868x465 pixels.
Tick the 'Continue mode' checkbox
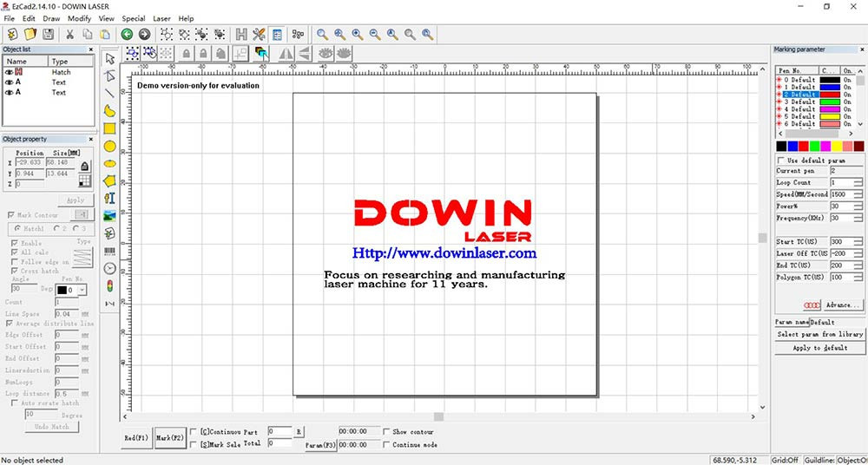click(x=387, y=444)
